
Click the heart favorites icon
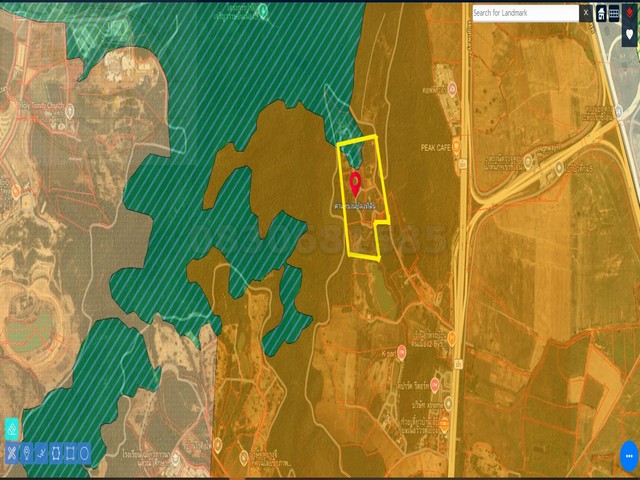(x=629, y=34)
